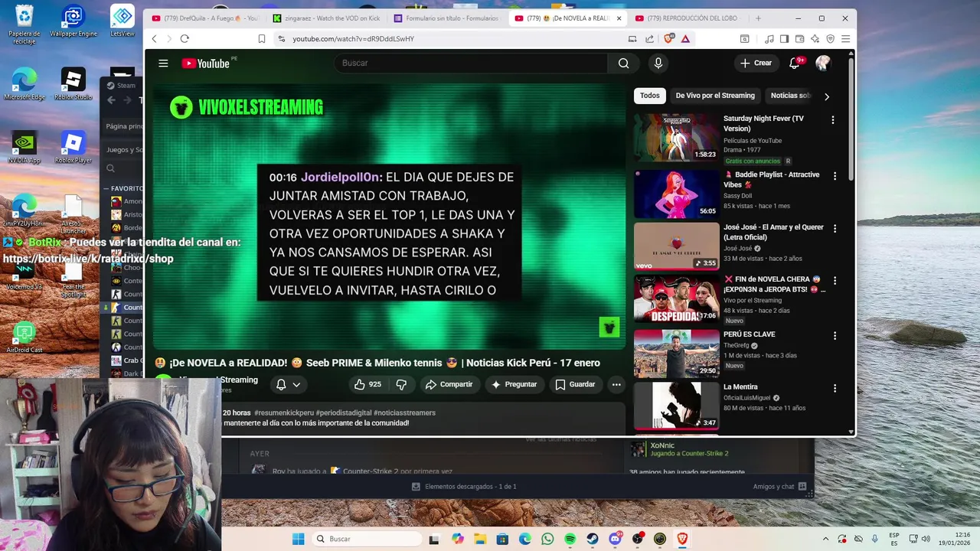This screenshot has height=551, width=980.
Task: Go back in the Brave browser
Action: coord(154,38)
